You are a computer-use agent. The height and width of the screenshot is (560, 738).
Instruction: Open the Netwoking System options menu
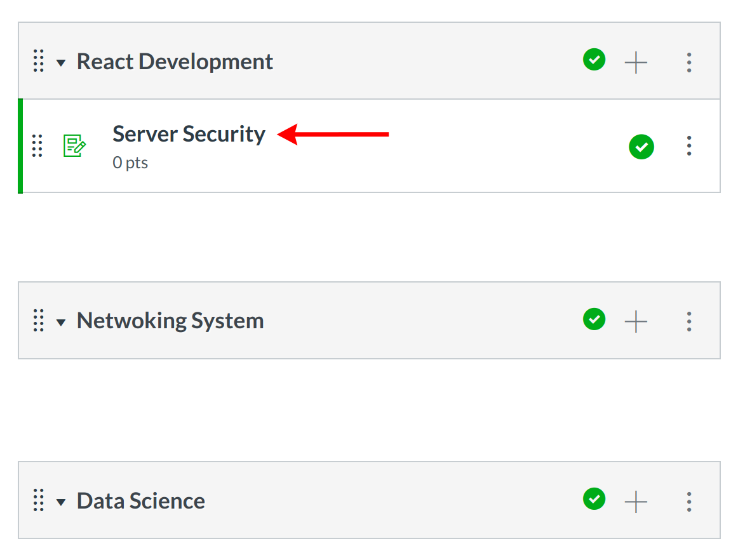point(689,321)
